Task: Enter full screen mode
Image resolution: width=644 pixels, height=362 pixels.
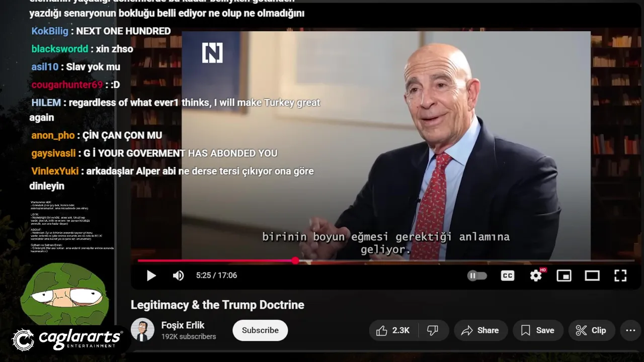Action: coord(620,276)
